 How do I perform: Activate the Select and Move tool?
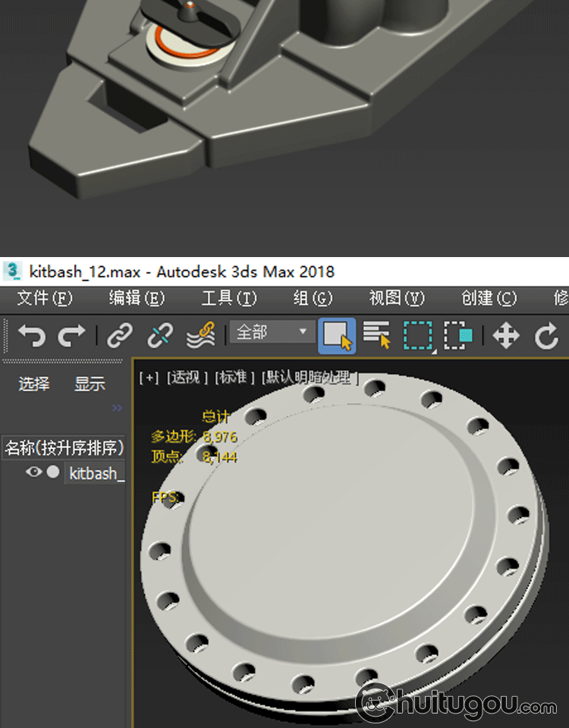click(506, 336)
